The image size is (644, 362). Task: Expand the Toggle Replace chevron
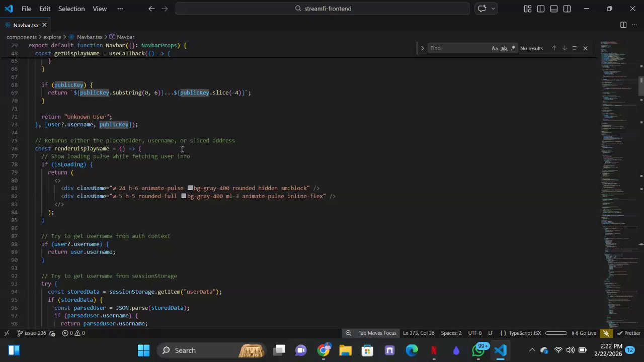pyautogui.click(x=422, y=48)
